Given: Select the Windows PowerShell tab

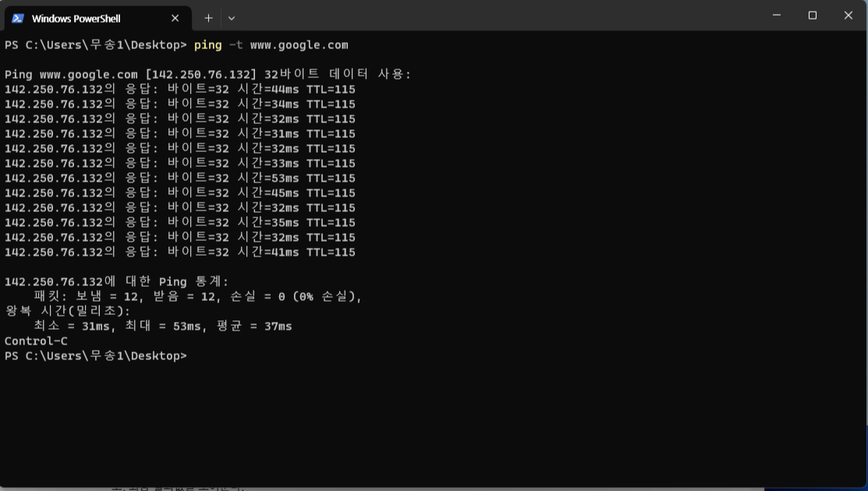Looking at the screenshot, I should coord(98,18).
